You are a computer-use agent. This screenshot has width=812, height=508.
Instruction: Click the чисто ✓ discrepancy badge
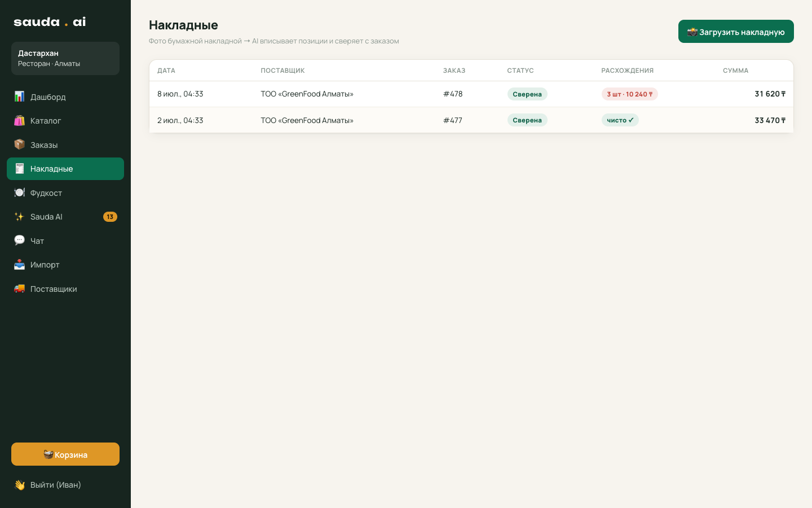(620, 120)
